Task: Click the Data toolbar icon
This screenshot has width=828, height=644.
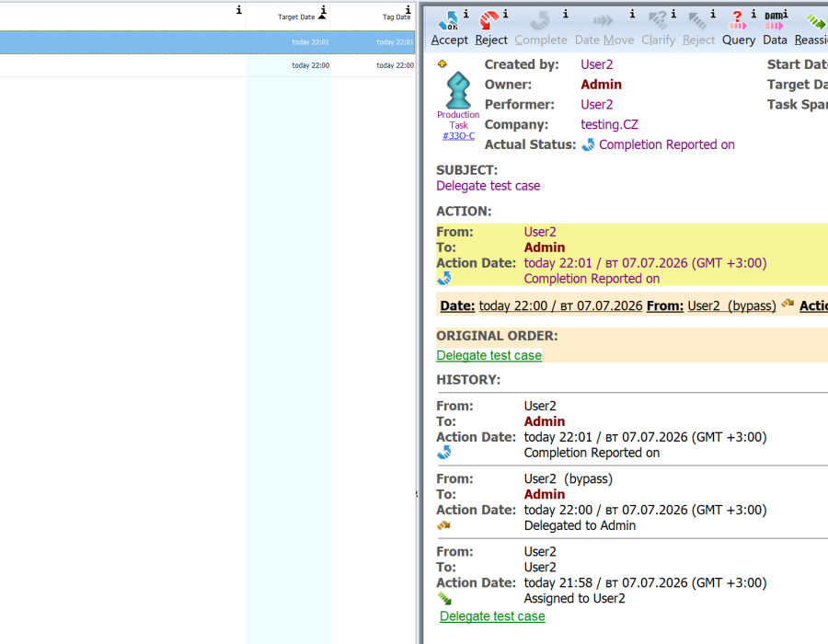Action: coord(774,21)
